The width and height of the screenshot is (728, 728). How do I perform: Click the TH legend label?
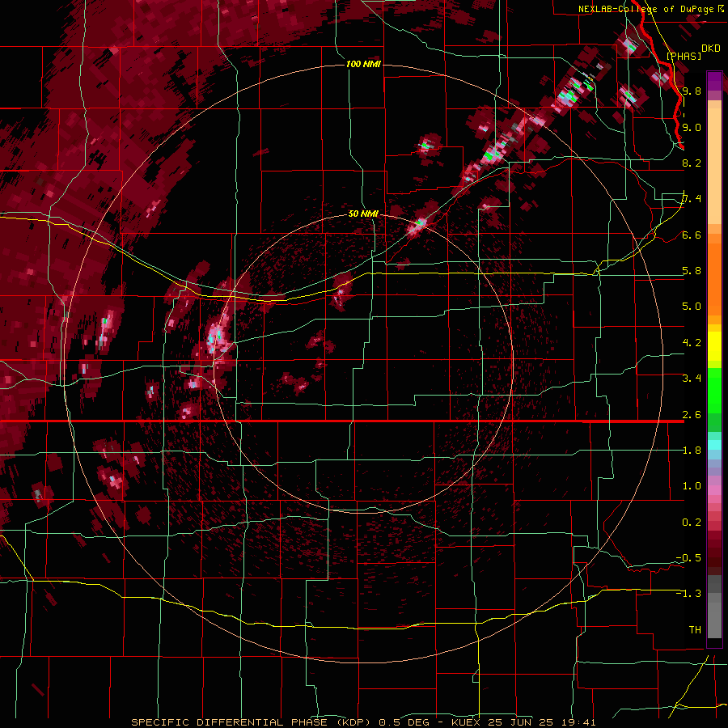[x=695, y=629]
